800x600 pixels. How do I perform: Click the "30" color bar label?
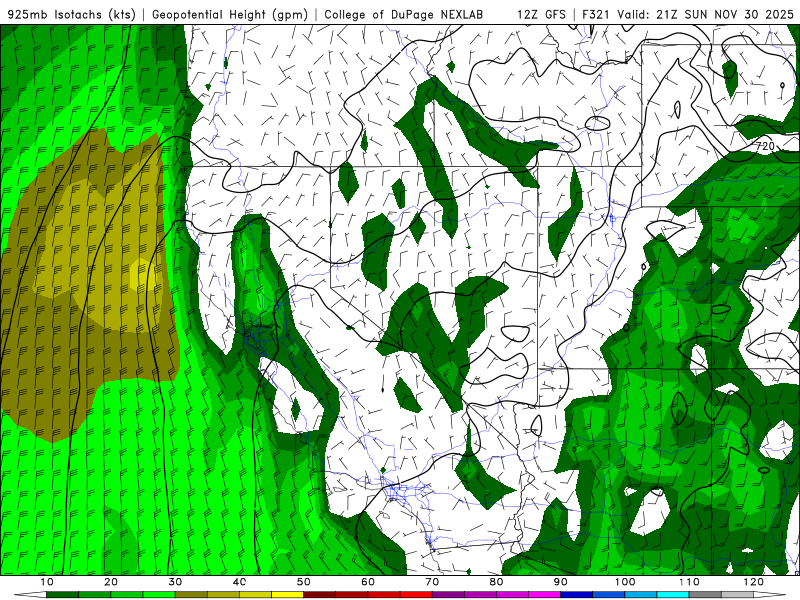(174, 582)
